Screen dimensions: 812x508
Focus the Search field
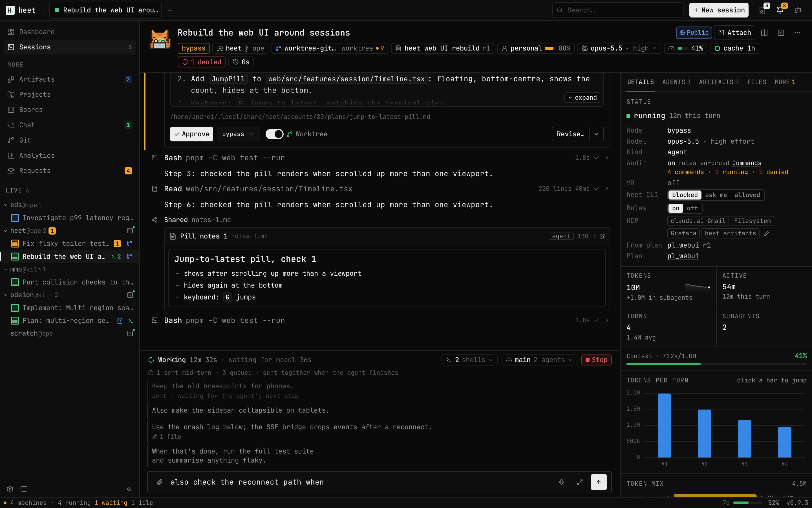(617, 10)
